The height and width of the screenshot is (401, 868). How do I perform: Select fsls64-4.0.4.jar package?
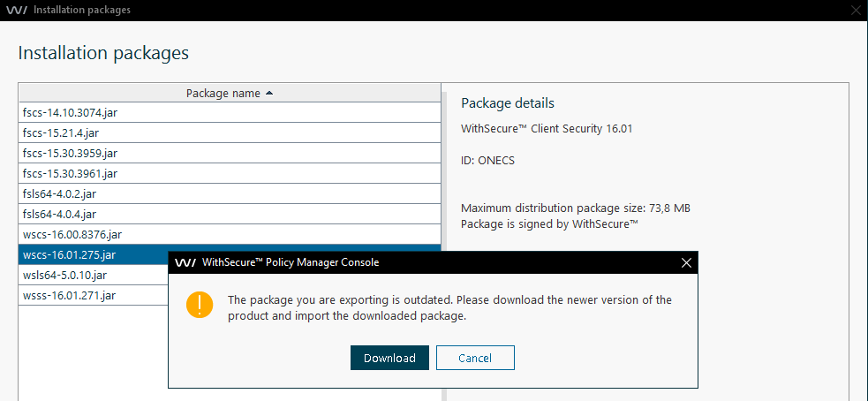click(x=230, y=214)
